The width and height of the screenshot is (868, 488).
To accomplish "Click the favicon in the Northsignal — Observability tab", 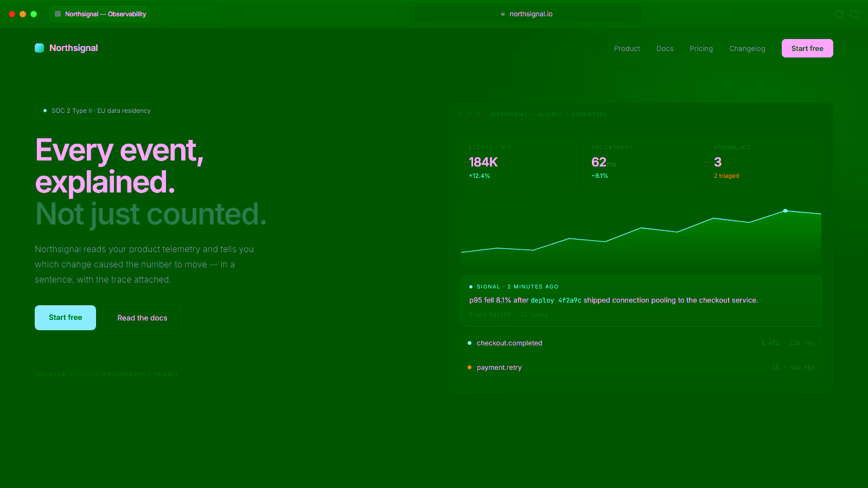I will point(58,14).
